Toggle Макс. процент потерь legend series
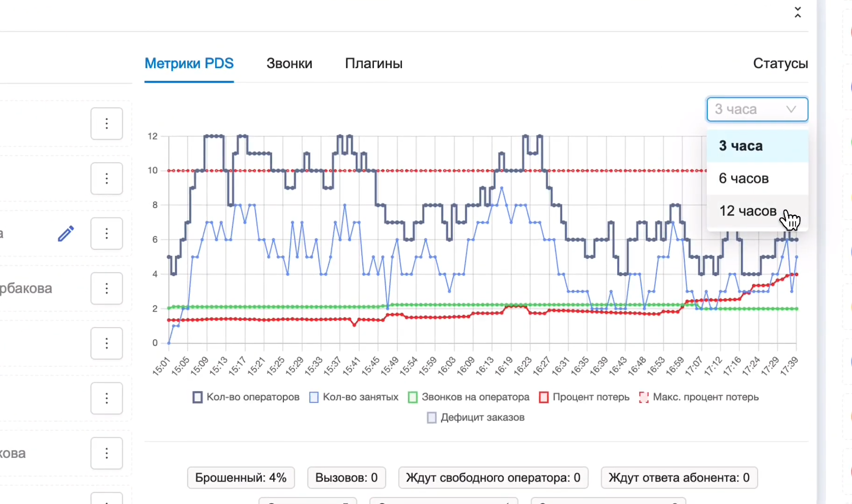This screenshot has width=852, height=504. (699, 397)
